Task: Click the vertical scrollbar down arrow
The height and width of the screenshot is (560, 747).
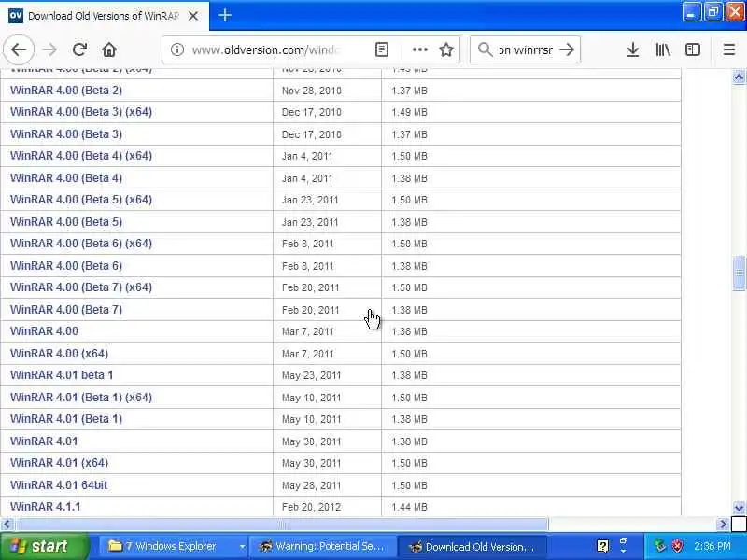Action: (739, 508)
